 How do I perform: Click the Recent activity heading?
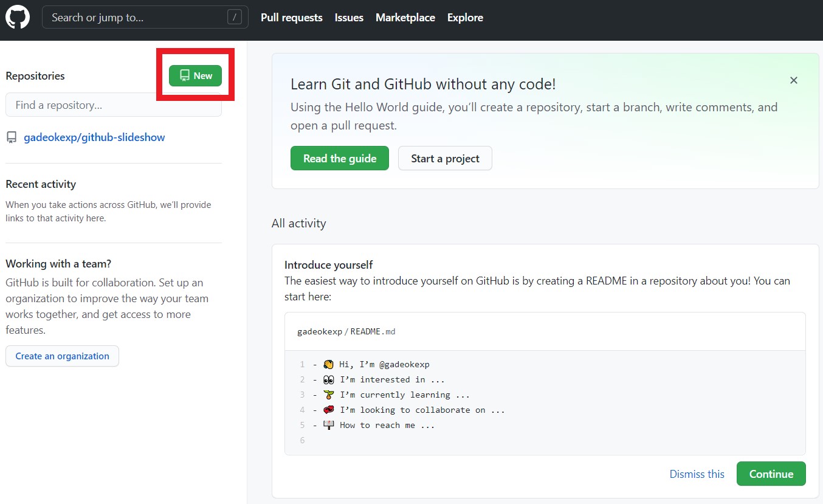coord(41,184)
